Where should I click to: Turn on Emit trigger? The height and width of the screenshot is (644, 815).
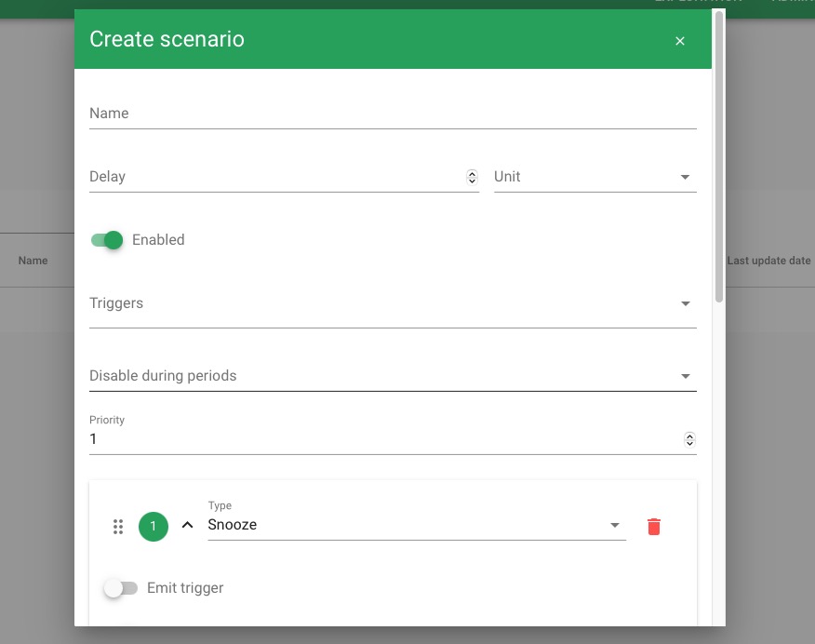121,587
